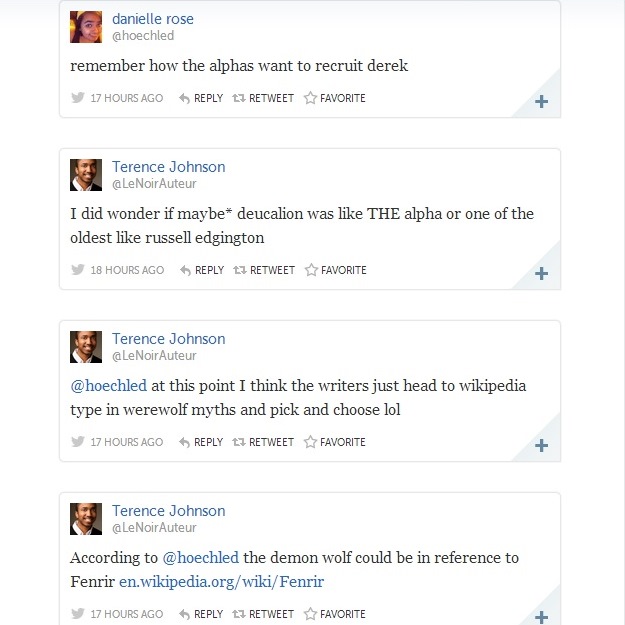The image size is (625, 625).
Task: Reply to danielle rose's tweet about alphas
Action: coord(201,98)
